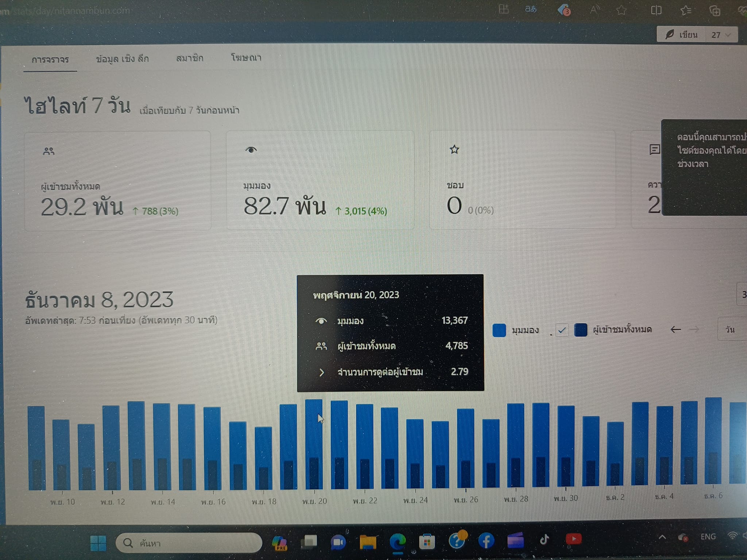Select the โฆษณา tab
The height and width of the screenshot is (560, 747).
246,58
